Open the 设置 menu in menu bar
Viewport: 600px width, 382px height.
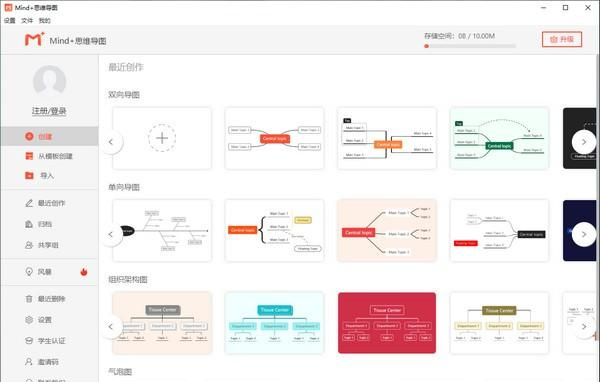pyautogui.click(x=10, y=20)
